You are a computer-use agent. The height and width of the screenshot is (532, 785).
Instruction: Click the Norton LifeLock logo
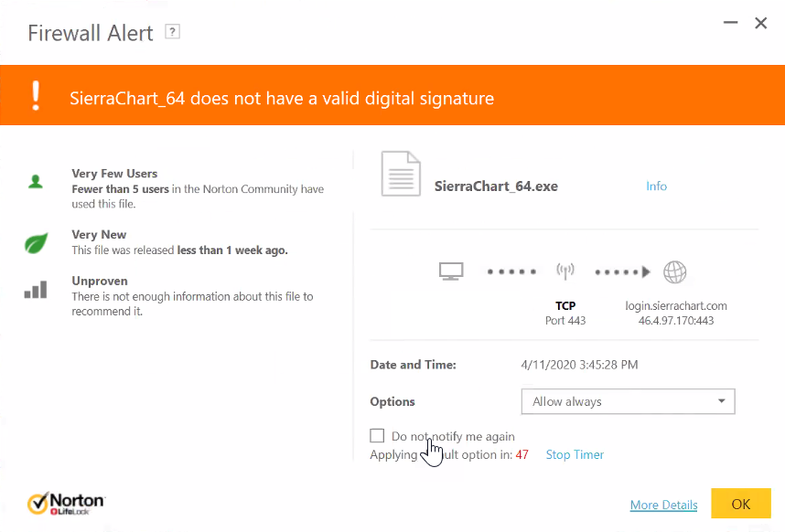(67, 503)
